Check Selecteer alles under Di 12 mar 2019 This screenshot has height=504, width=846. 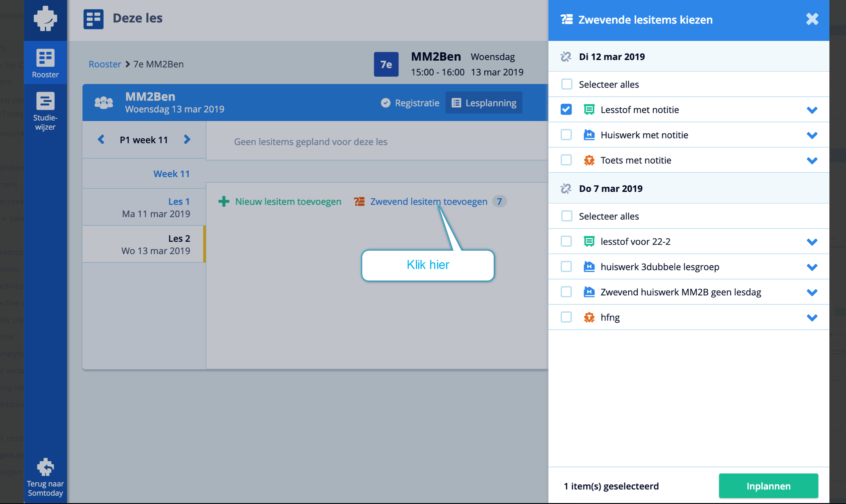[x=566, y=84]
